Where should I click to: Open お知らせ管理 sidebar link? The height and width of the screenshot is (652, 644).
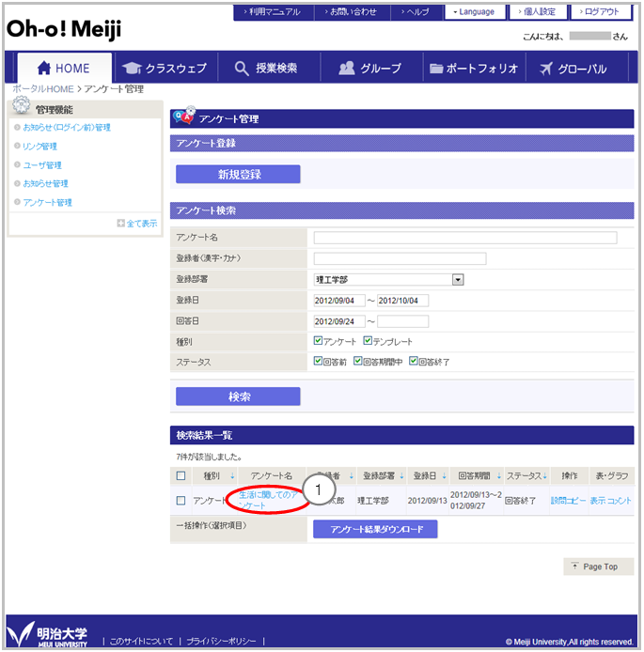tap(45, 183)
